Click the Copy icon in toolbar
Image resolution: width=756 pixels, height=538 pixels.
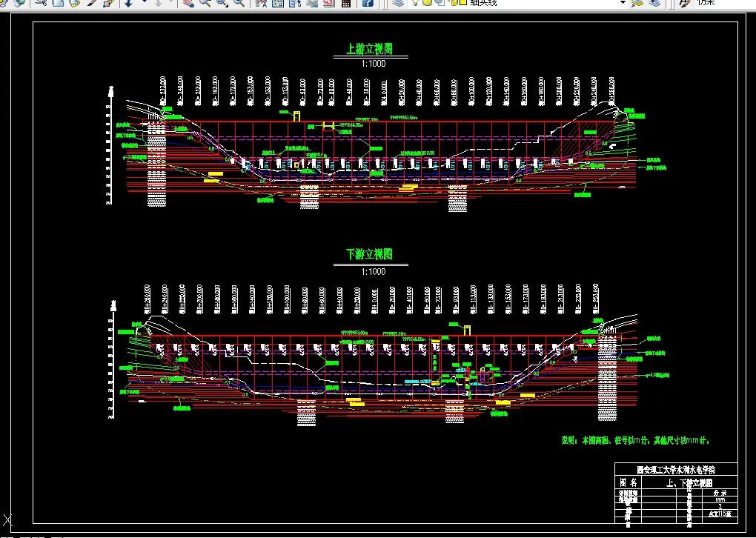(x=58, y=3)
